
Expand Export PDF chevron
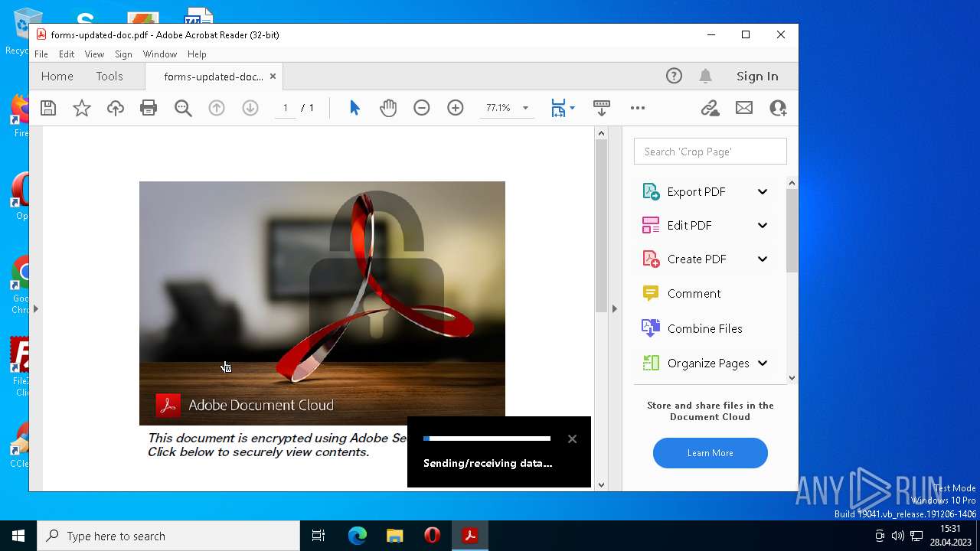coord(763,192)
